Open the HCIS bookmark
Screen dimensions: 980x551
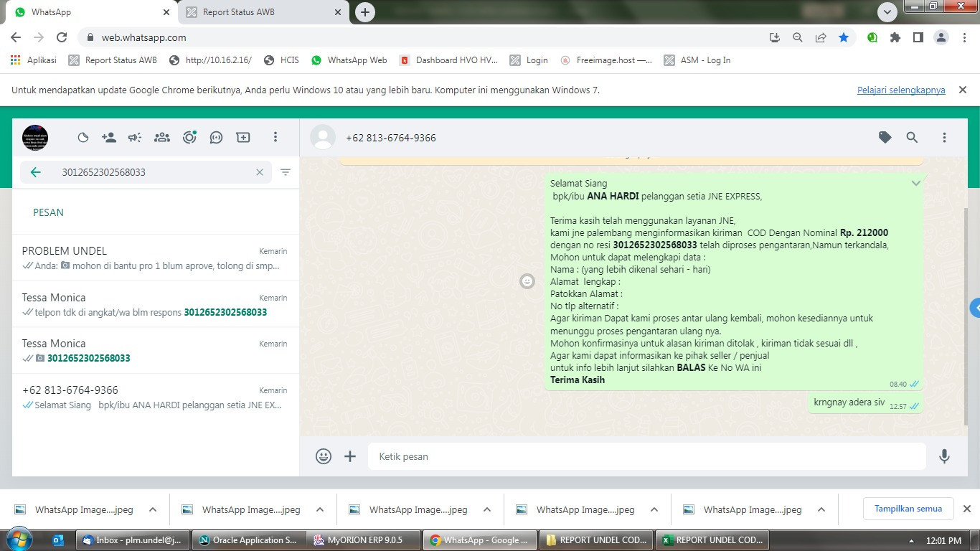click(281, 60)
